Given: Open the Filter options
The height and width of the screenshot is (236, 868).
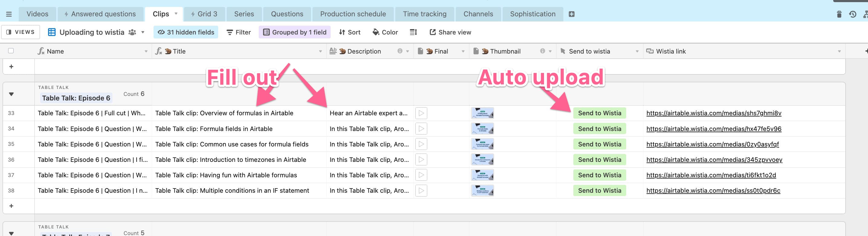Looking at the screenshot, I should click(x=238, y=32).
